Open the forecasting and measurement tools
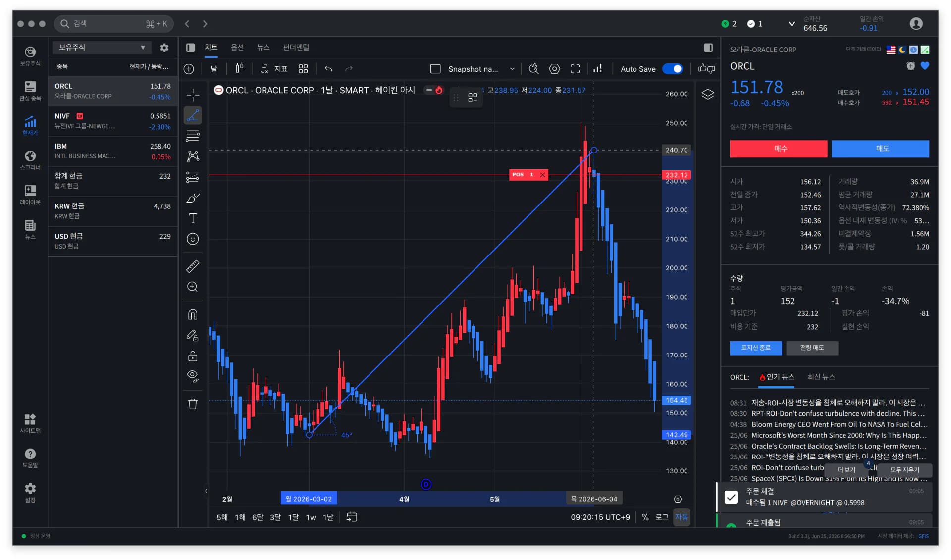The image size is (951, 560). (x=193, y=177)
